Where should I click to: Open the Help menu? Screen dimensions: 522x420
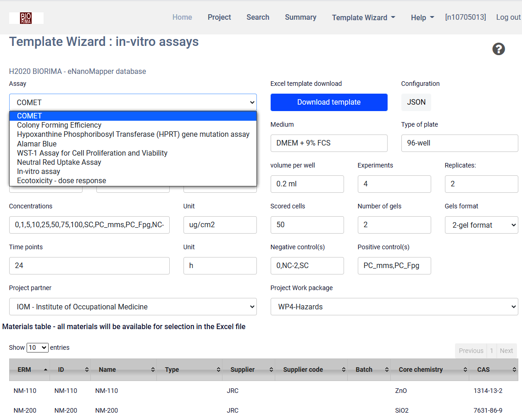[422, 17]
